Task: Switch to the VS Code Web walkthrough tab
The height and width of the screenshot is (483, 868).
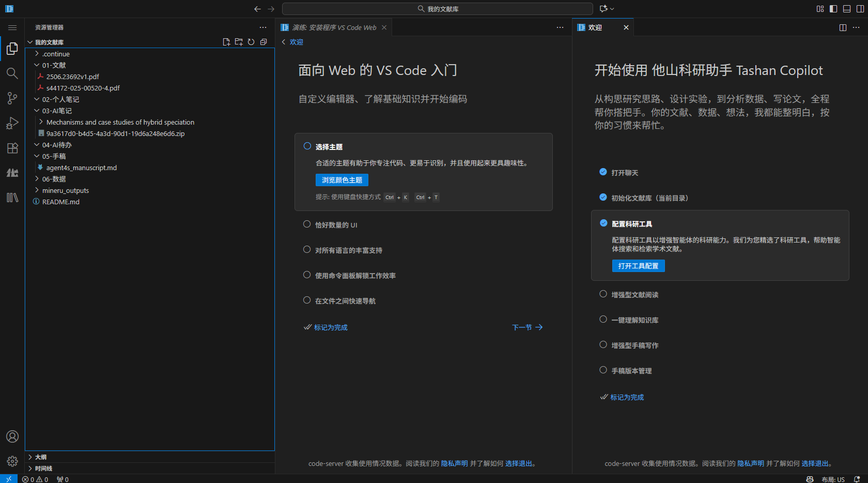Action: [x=334, y=27]
